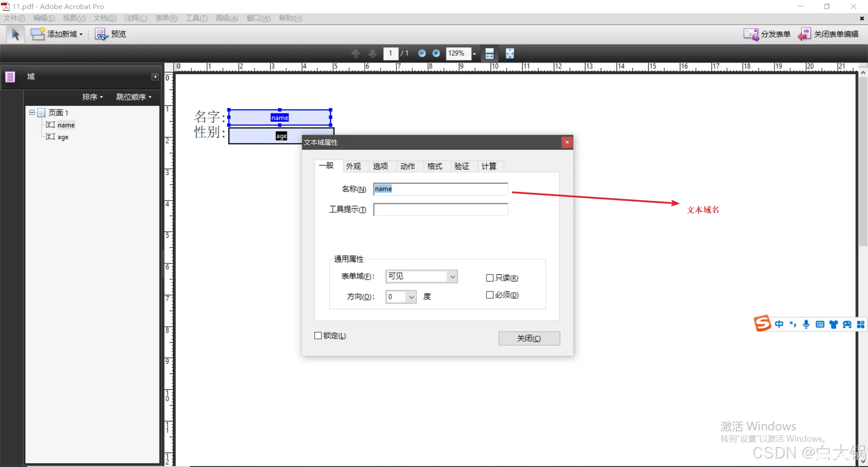The image size is (868, 467).
Task: Open the Orientation (方向) degree dropdown
Action: pyautogui.click(x=401, y=297)
